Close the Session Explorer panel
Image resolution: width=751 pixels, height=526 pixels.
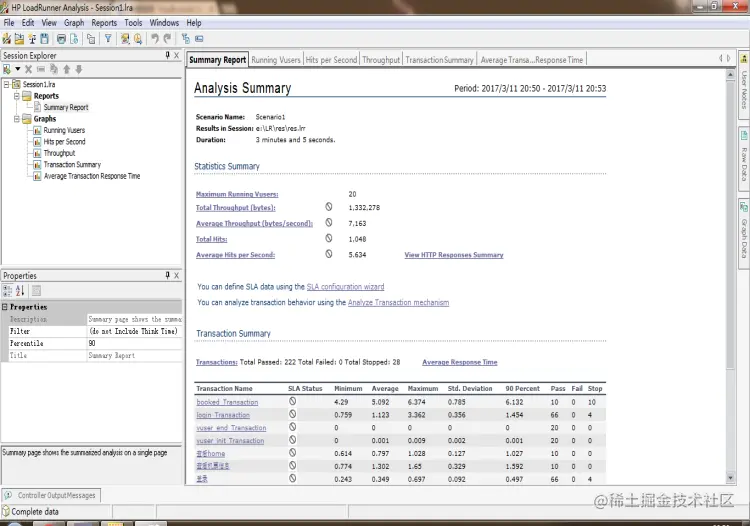pos(177,56)
